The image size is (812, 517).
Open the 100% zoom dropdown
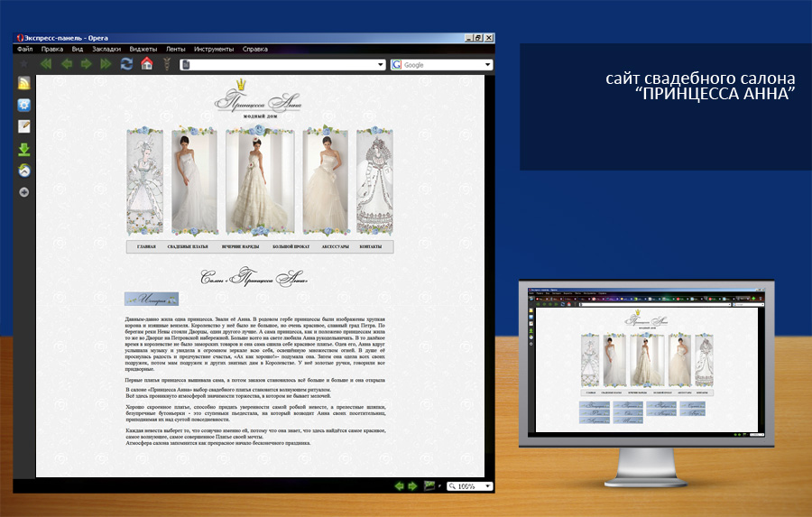point(487,486)
